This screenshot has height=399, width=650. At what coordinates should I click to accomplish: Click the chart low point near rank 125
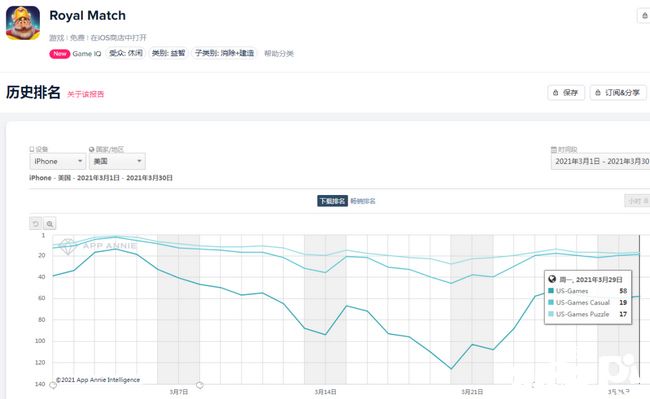(x=451, y=368)
